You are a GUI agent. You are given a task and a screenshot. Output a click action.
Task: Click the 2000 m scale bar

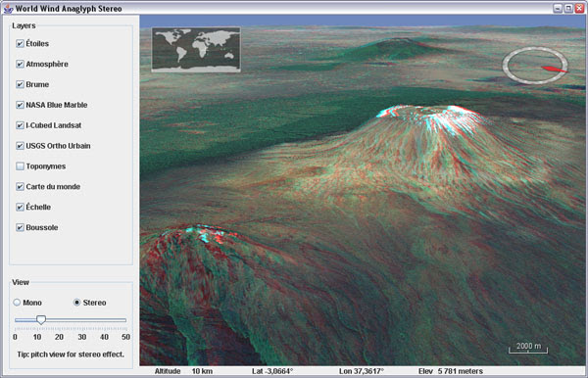point(528,348)
